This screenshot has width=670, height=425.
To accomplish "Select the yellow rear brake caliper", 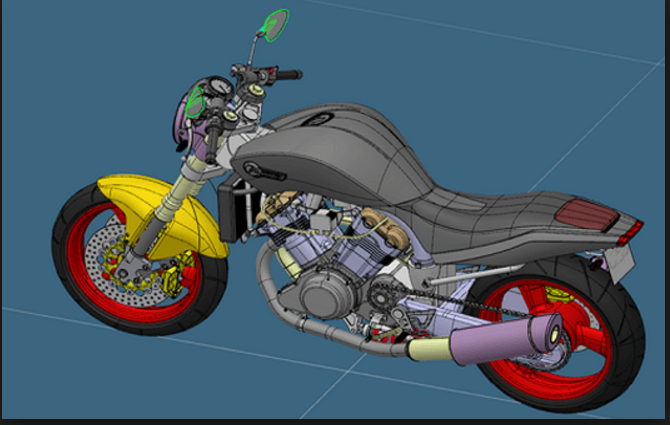I will pos(558,295).
